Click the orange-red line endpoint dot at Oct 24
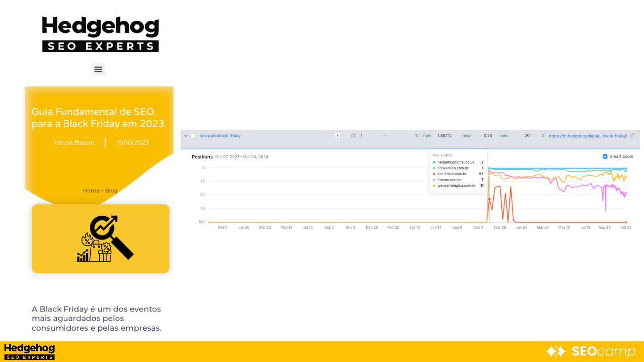This screenshot has width=644, height=362. click(626, 222)
